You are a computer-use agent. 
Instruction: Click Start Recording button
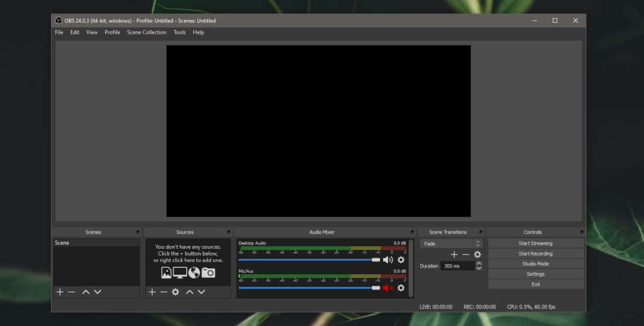coord(536,253)
